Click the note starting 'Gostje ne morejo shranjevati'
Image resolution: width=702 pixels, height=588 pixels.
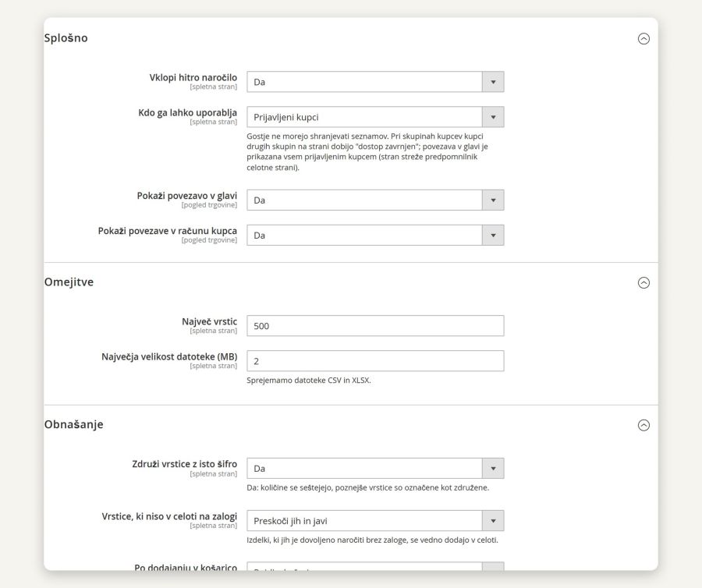(367, 152)
